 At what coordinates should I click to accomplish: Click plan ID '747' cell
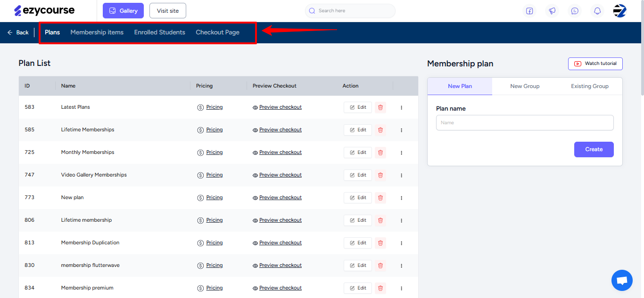(x=30, y=175)
